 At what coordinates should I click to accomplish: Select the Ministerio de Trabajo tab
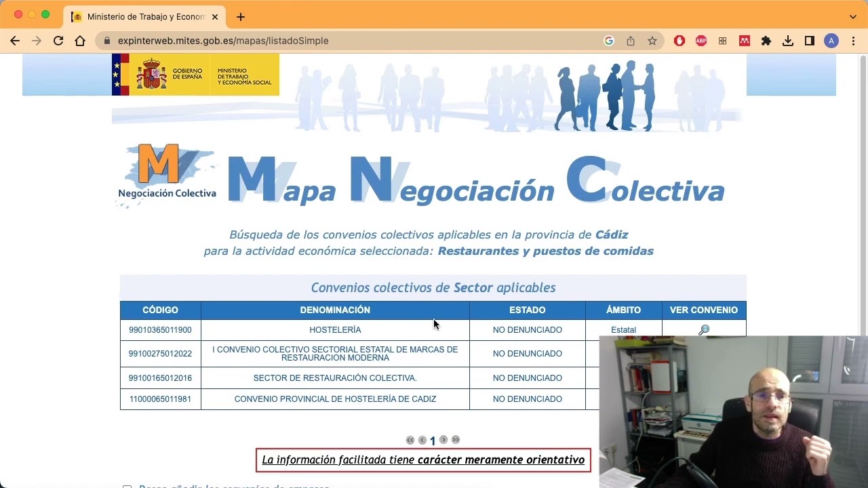pos(145,16)
